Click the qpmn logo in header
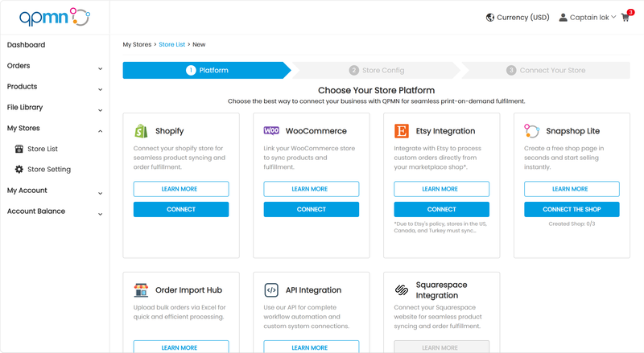Image resolution: width=644 pixels, height=353 pixels. pos(55,17)
